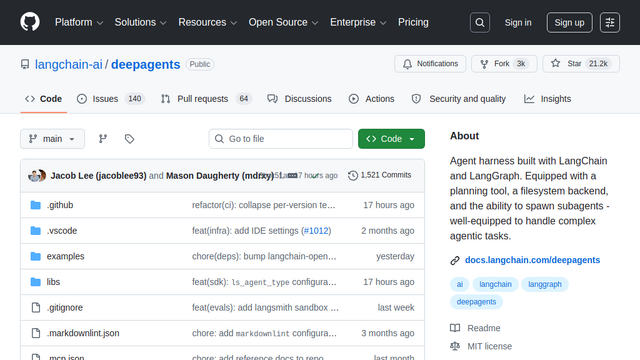Select the langchain topic tag

pyautogui.click(x=496, y=284)
